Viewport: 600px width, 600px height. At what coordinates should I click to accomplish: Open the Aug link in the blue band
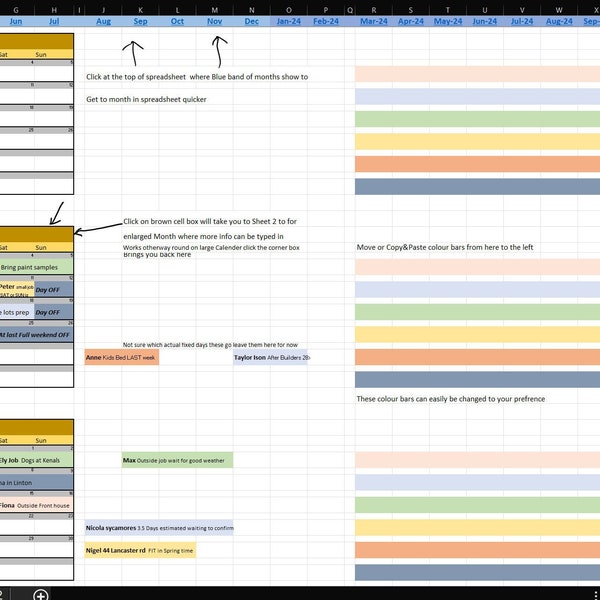click(x=103, y=21)
